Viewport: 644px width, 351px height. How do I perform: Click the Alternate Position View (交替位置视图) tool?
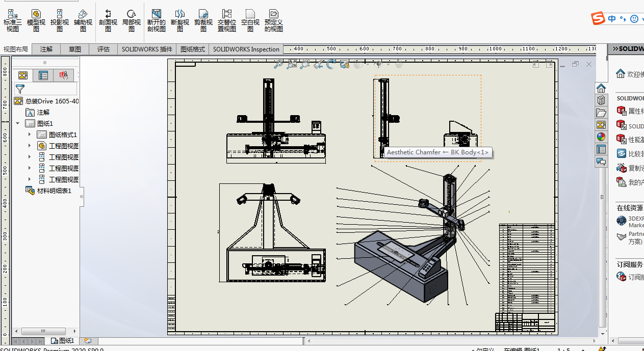[x=227, y=20]
